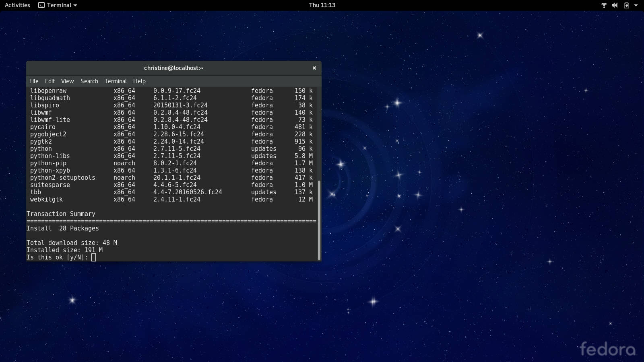Click the terminal title christine@localhost:~
Screen dimensions: 644x362
coord(173,68)
